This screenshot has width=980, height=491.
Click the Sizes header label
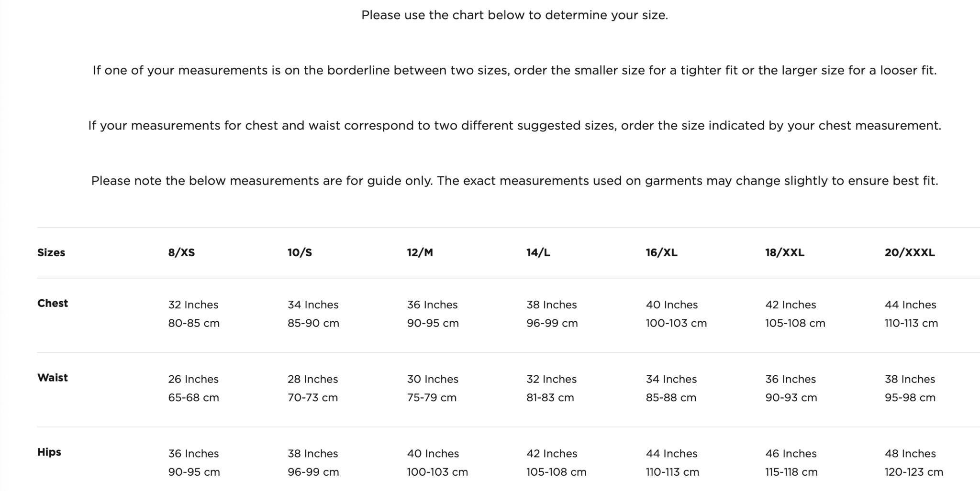(51, 252)
